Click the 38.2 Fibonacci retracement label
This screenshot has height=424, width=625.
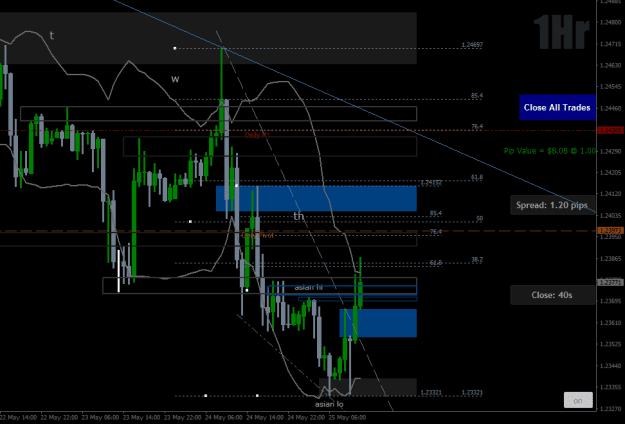(x=477, y=260)
